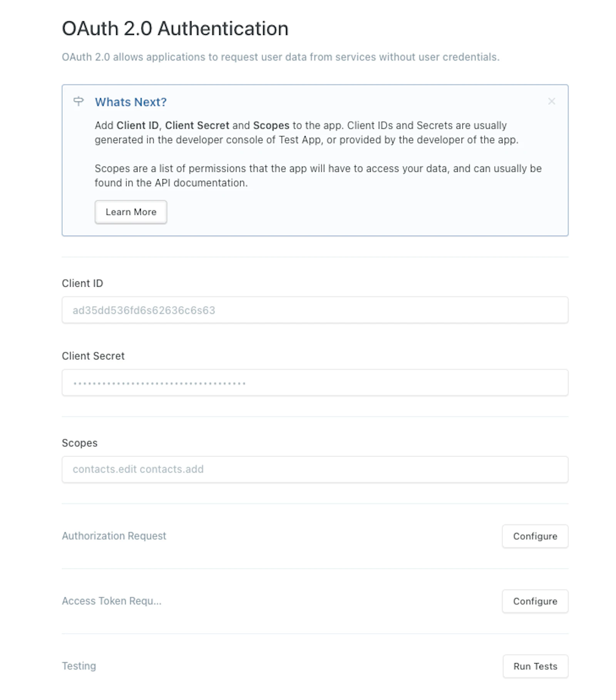616x700 pixels.
Task: Focus the masked Client Secret field
Action: 315,383
